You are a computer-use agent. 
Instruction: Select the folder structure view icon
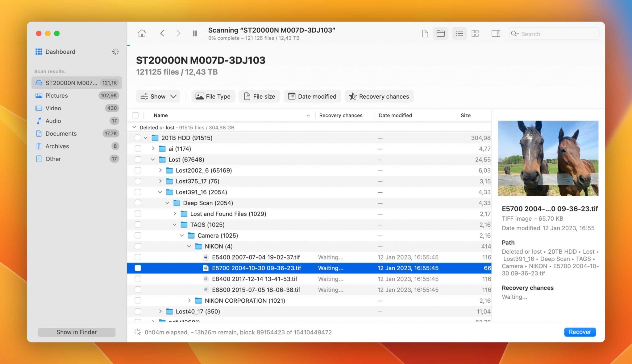(x=440, y=33)
